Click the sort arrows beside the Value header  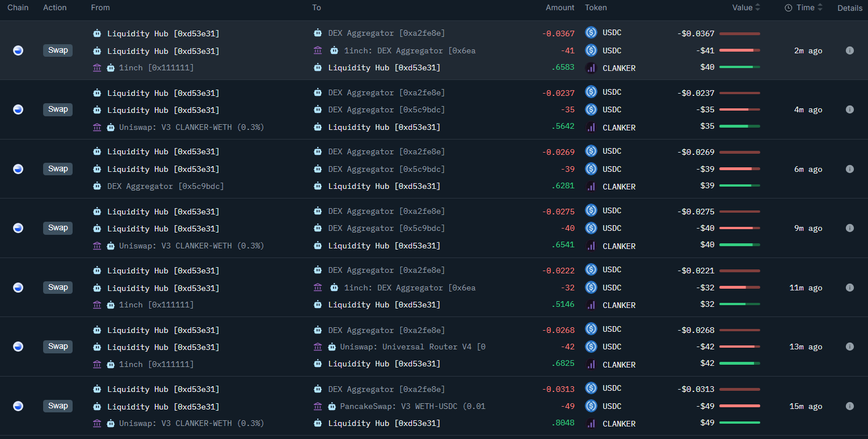[x=757, y=7]
